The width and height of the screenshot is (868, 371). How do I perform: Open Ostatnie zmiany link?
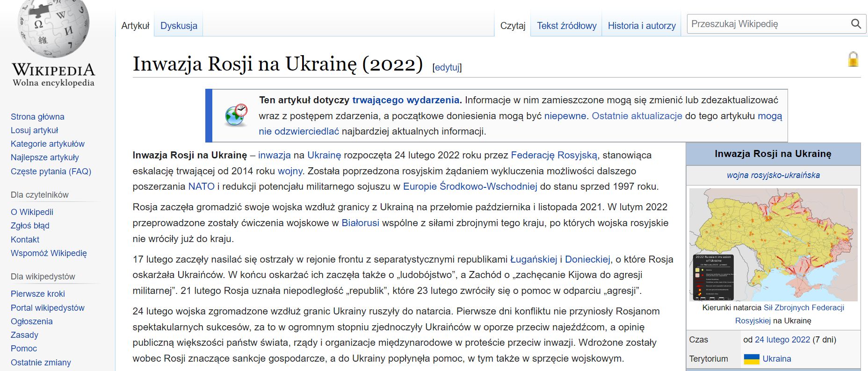(41, 363)
